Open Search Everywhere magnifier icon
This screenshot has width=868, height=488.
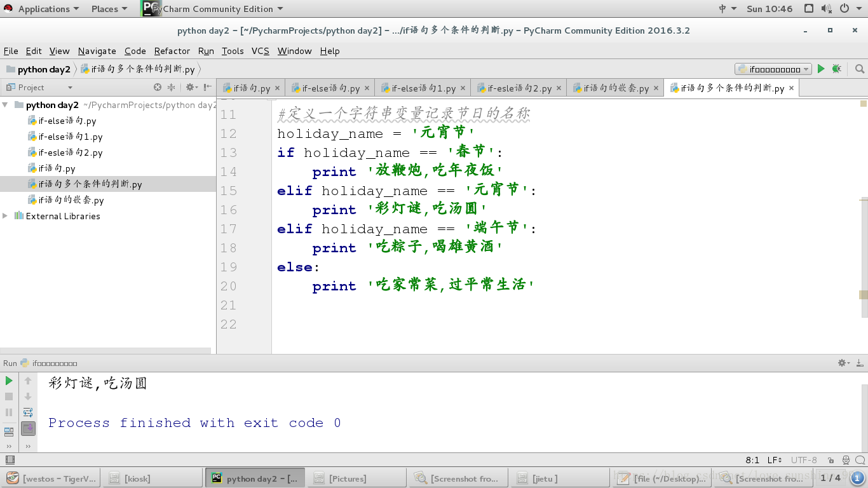click(x=860, y=69)
